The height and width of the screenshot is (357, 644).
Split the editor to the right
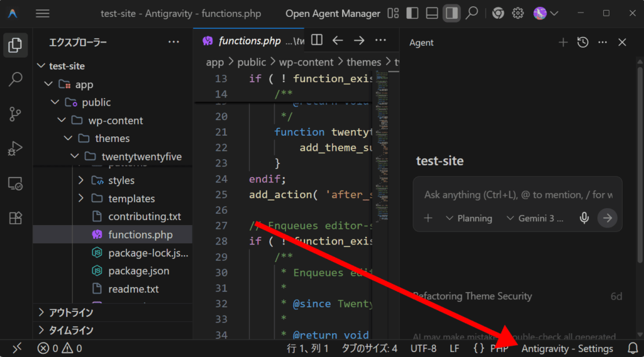point(317,40)
